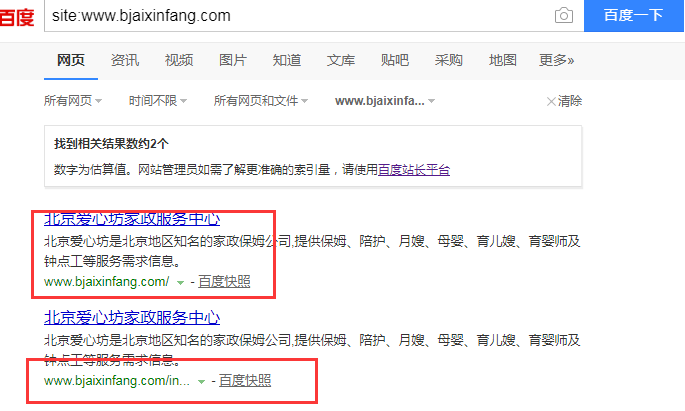Expand arrow next to www.bjaixinfang.com/in... URL
This screenshot has height=411, width=685.
coord(201,381)
